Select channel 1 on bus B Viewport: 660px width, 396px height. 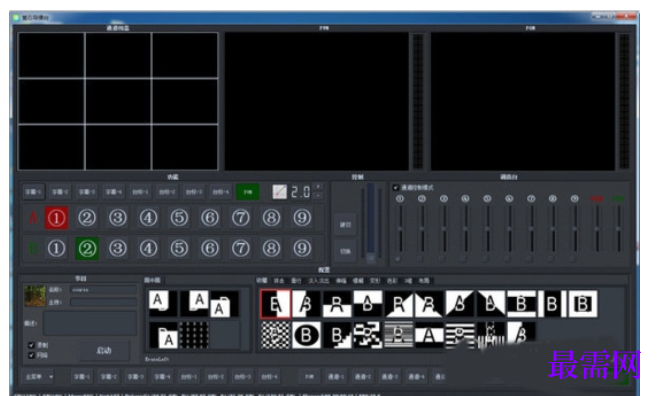point(57,248)
